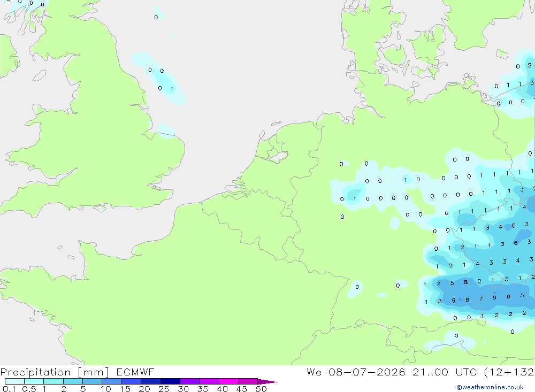535x392 pixels.
Task: Click the 'Precipitation' title text
Action: point(35,372)
